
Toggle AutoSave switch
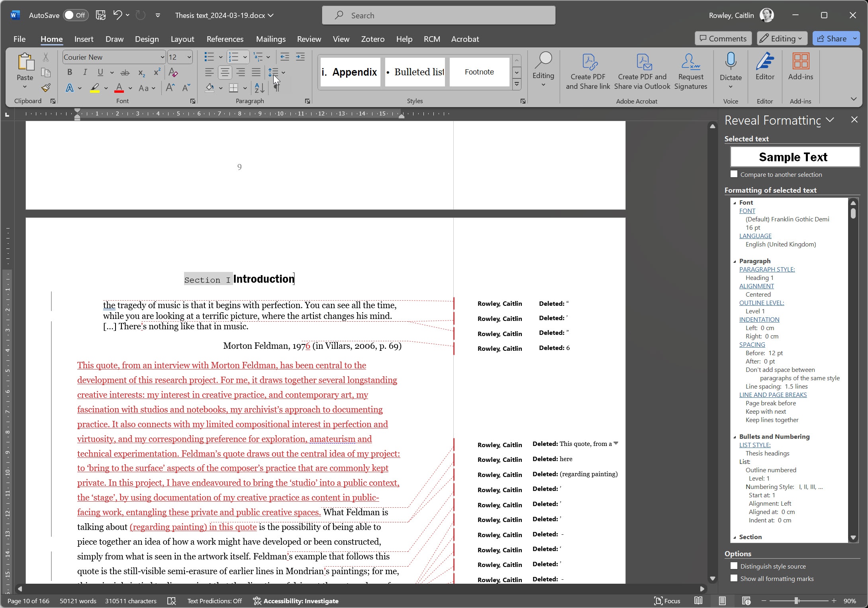pos(76,15)
